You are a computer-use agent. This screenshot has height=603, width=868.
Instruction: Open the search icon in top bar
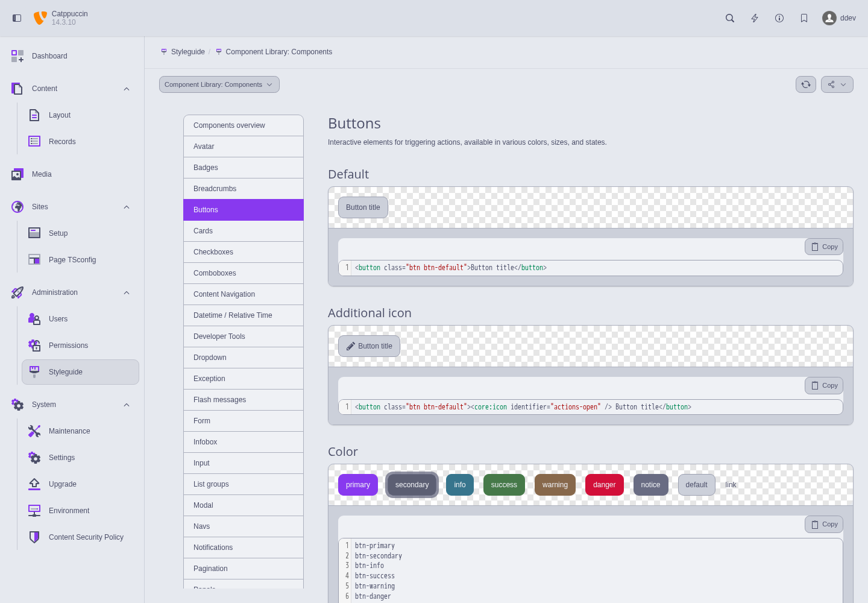tap(730, 18)
